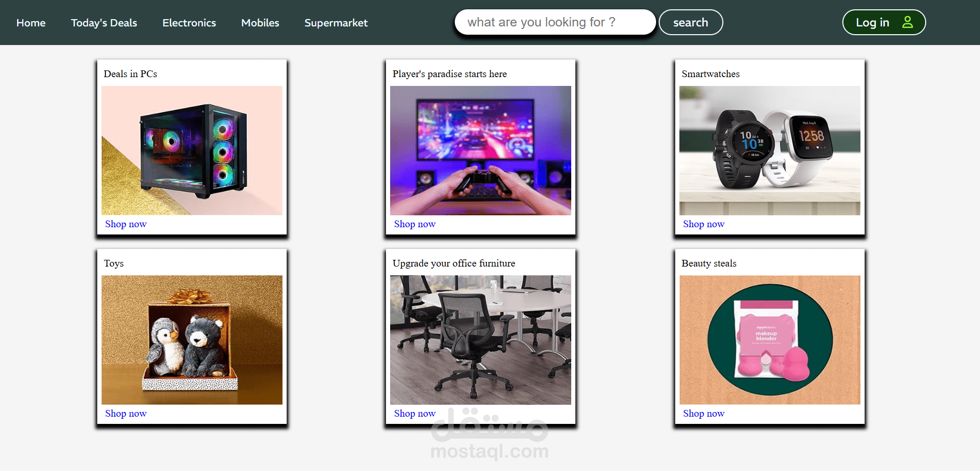Open the smartwatches product image
980x471 pixels.
point(770,151)
